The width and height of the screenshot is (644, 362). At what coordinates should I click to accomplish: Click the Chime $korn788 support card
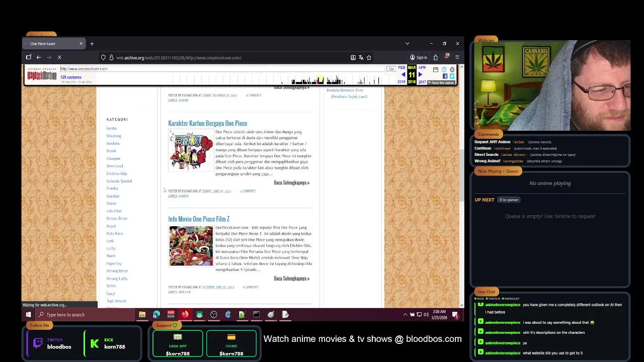[x=231, y=344]
